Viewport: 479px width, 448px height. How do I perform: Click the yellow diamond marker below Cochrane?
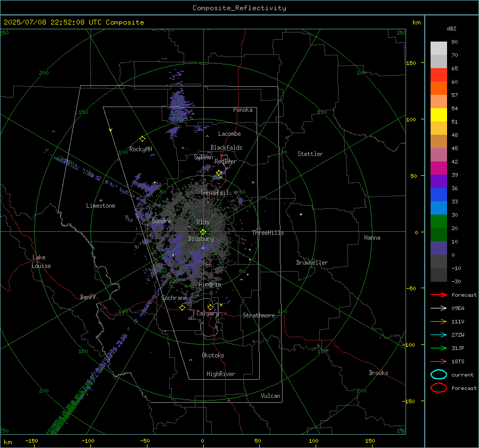(x=183, y=307)
